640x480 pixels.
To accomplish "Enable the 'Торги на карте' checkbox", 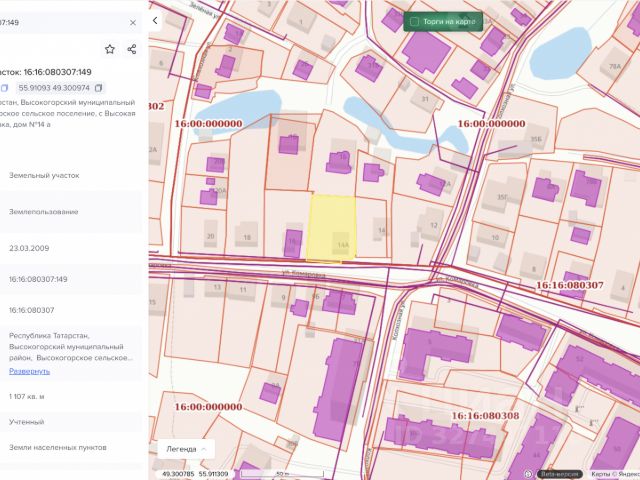I will [415, 21].
